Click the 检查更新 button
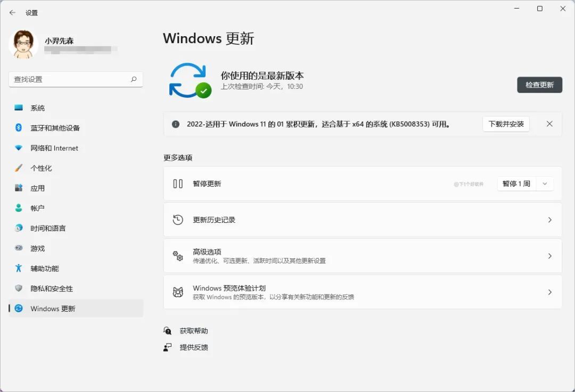575x392 pixels. pyautogui.click(x=539, y=85)
